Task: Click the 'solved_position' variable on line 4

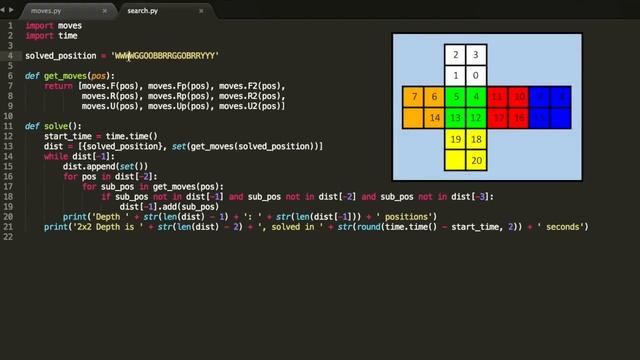Action: pyautogui.click(x=61, y=56)
